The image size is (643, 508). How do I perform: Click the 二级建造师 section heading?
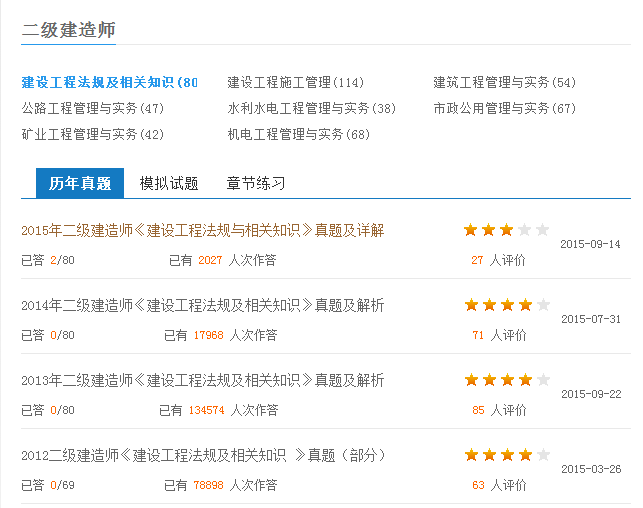pos(68,30)
